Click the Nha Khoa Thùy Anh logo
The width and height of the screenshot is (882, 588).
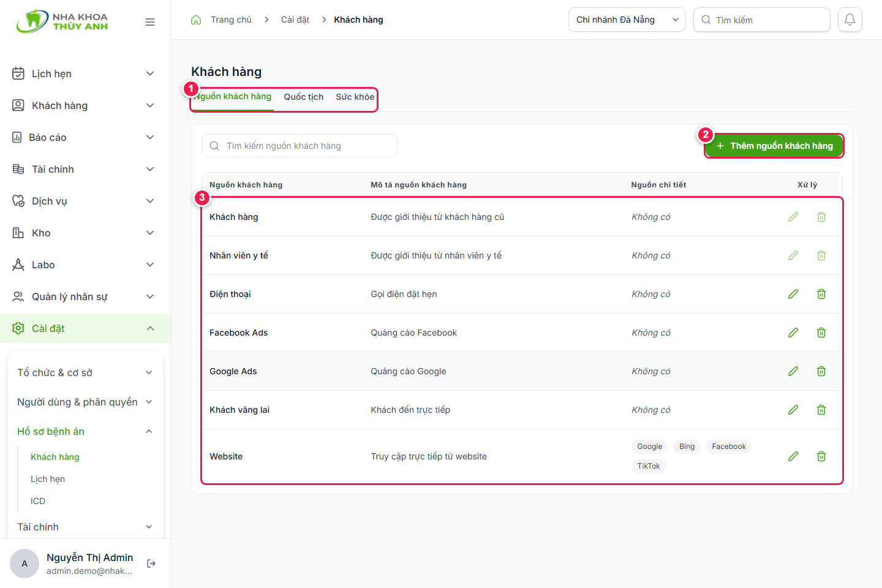coord(62,21)
